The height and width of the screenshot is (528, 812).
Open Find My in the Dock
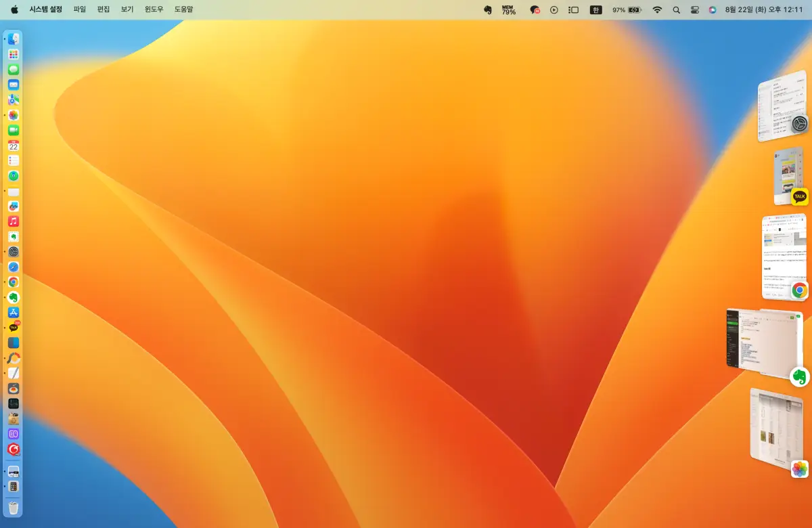pyautogui.click(x=14, y=176)
